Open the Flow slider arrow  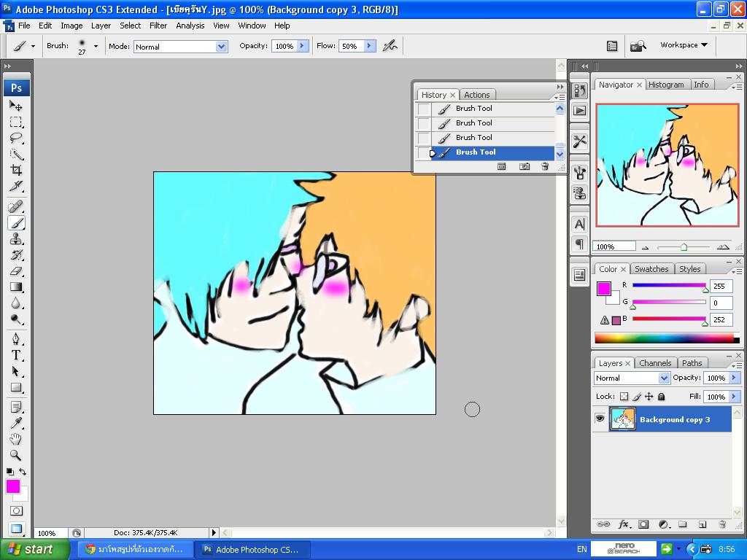368,46
